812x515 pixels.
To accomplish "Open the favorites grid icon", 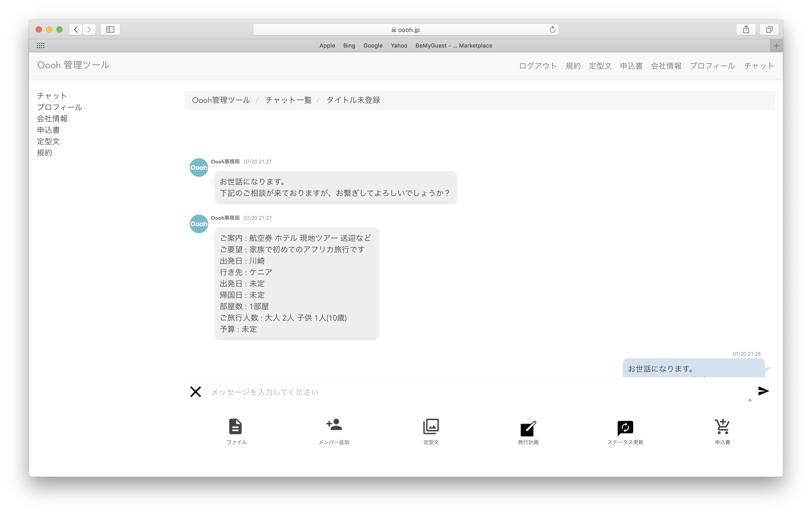I will pos(41,46).
